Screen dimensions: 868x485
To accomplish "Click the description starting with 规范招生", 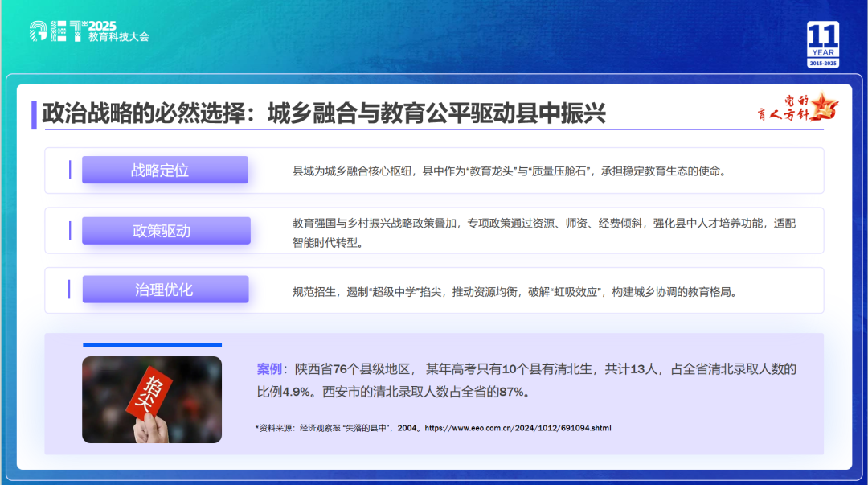I will pyautogui.click(x=514, y=291).
